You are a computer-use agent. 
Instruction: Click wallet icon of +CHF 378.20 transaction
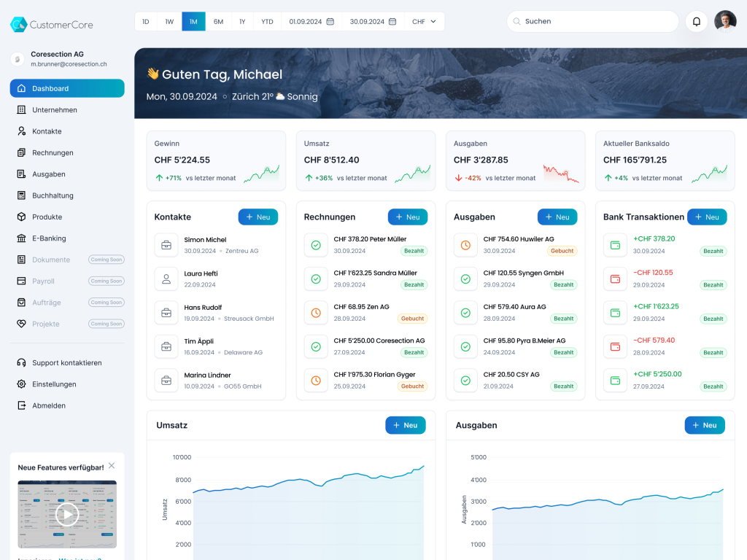[x=615, y=245]
